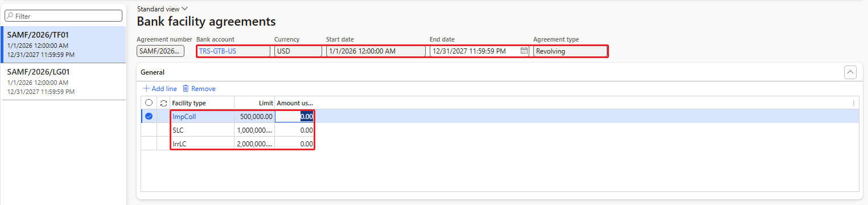Click the SLC amount used cell

[x=294, y=130]
